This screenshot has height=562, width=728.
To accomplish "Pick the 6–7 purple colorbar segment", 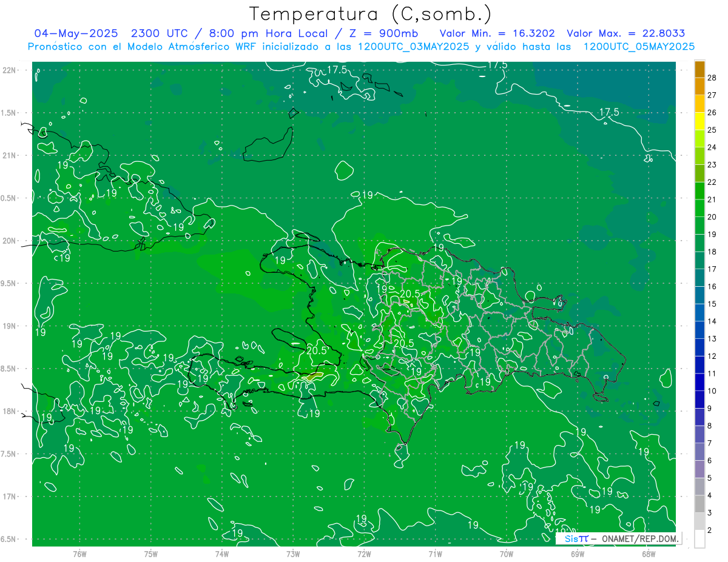I will (699, 452).
